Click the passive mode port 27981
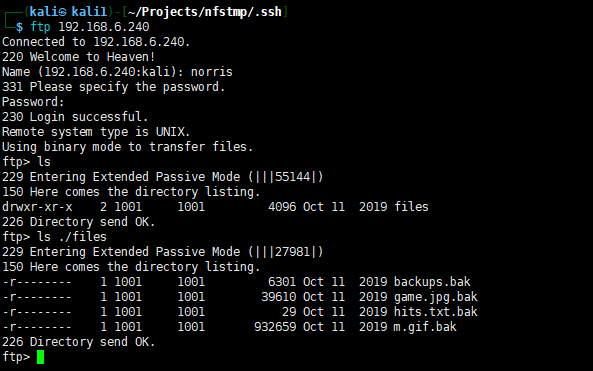 coord(292,252)
